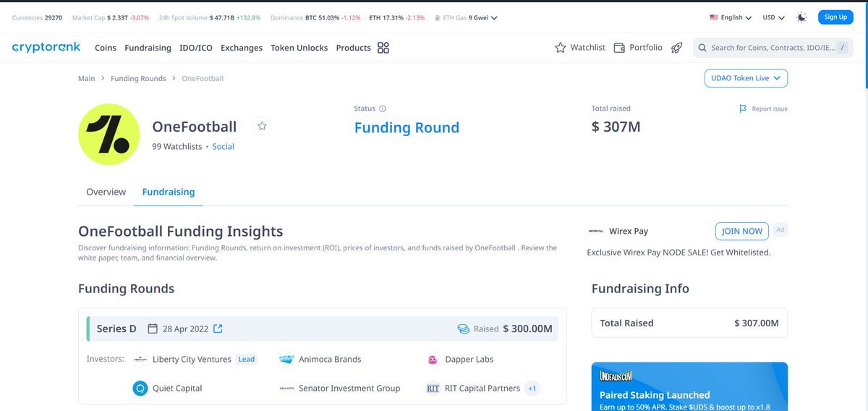Click the Sign Up button
868x411 pixels.
click(835, 17)
